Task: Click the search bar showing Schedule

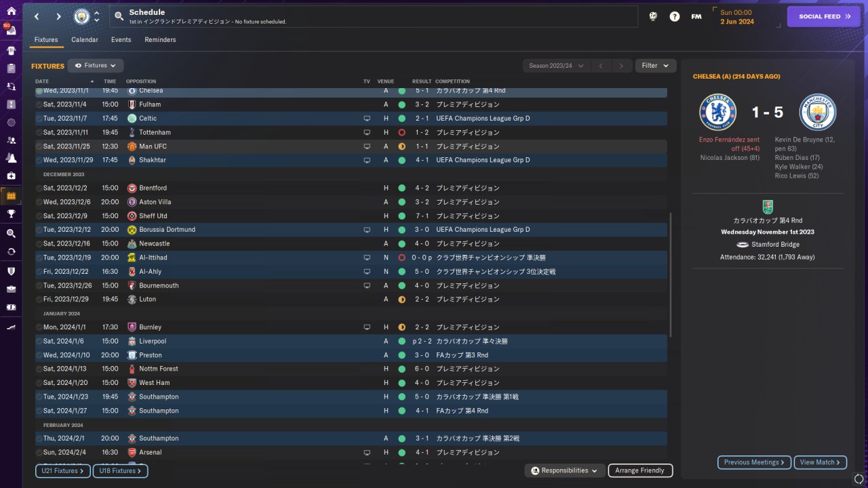Action: (x=373, y=16)
